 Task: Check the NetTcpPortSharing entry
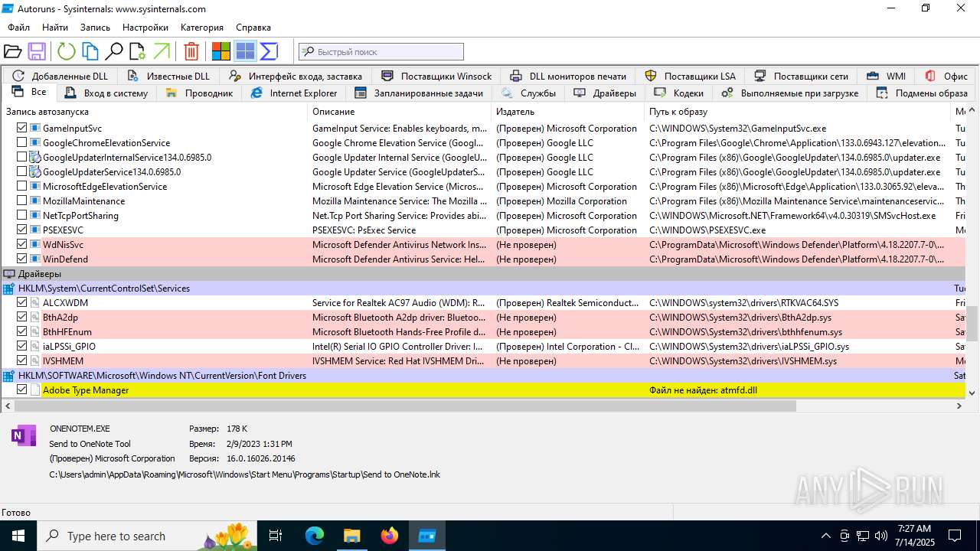click(21, 215)
